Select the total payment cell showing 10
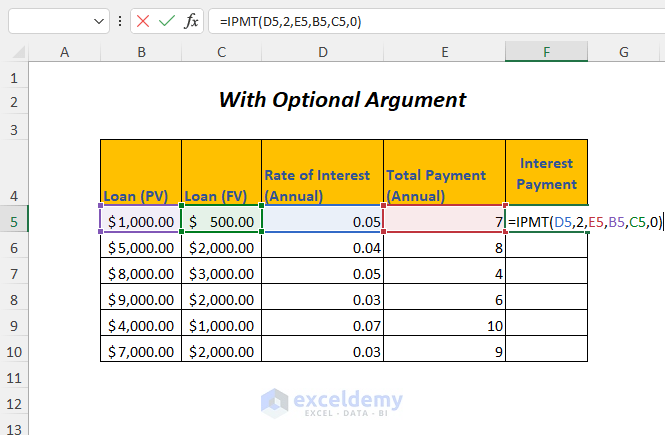The image size is (665, 435). (444, 323)
